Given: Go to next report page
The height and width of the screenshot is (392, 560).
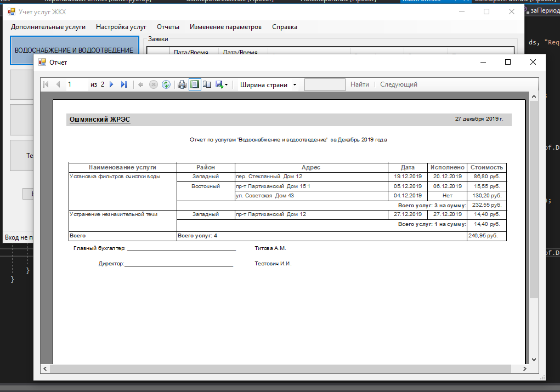Looking at the screenshot, I should click(x=111, y=84).
